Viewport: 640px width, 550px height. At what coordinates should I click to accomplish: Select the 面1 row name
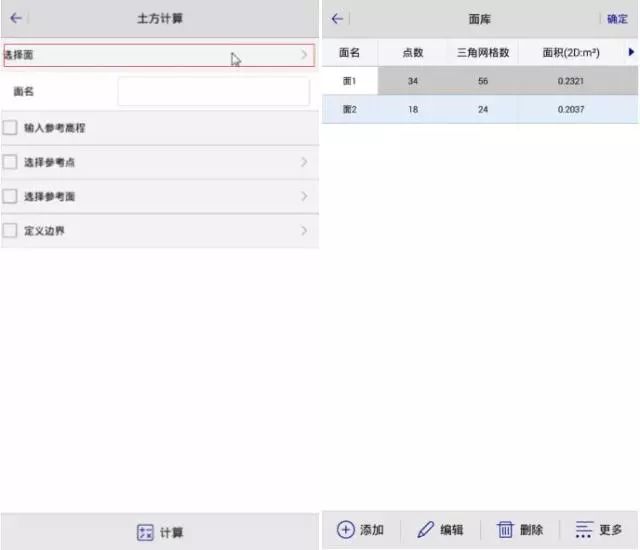[x=349, y=81]
